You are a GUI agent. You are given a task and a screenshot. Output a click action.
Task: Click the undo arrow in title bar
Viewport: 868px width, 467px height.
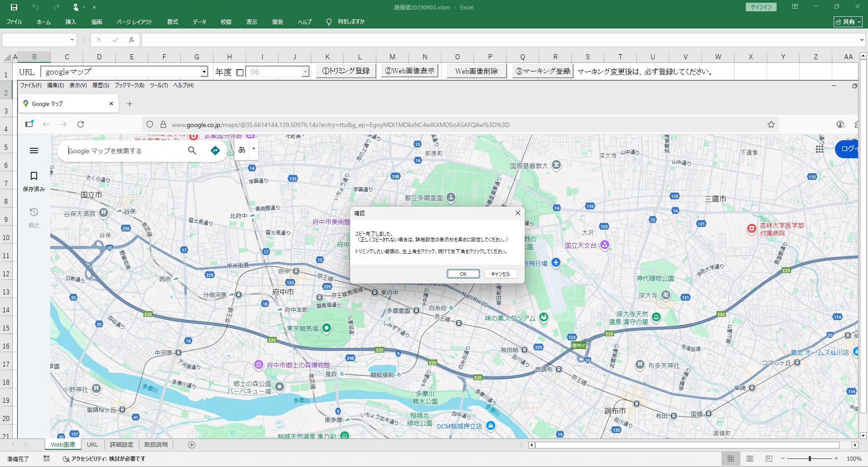click(x=35, y=7)
